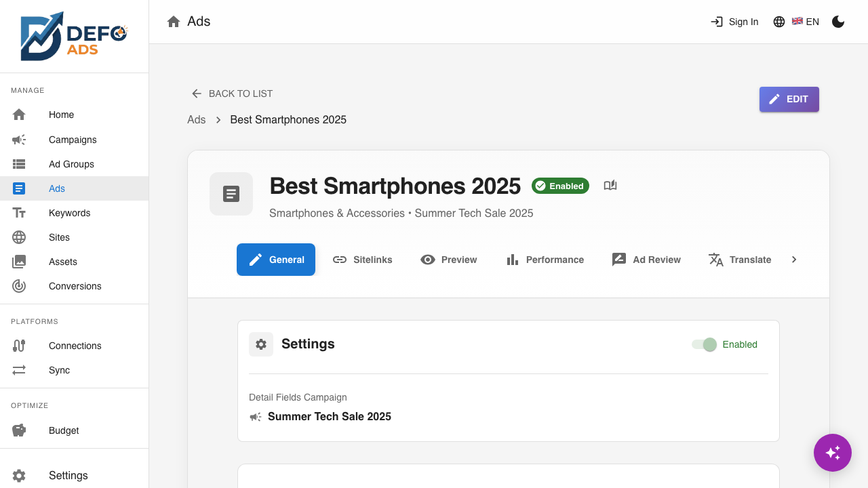Click the Summer Tech Sale 2025 campaign link
Image resolution: width=868 pixels, height=488 pixels.
[330, 417]
